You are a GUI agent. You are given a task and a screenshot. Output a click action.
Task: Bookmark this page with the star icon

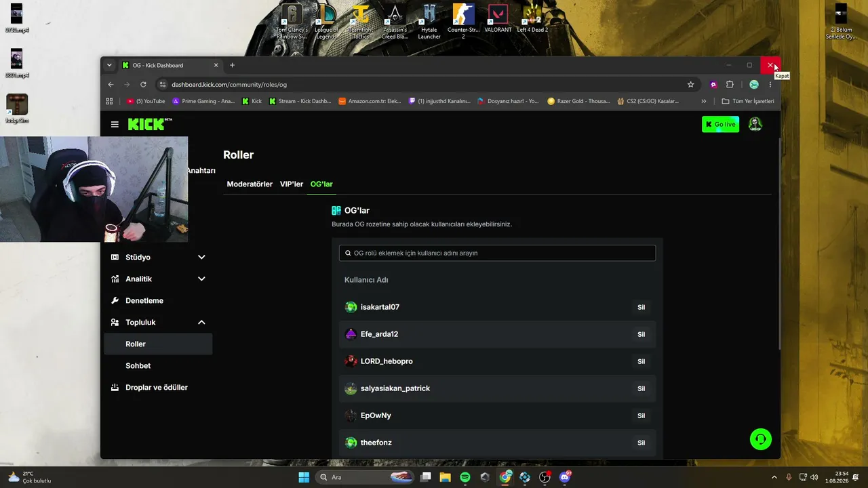[x=690, y=84]
